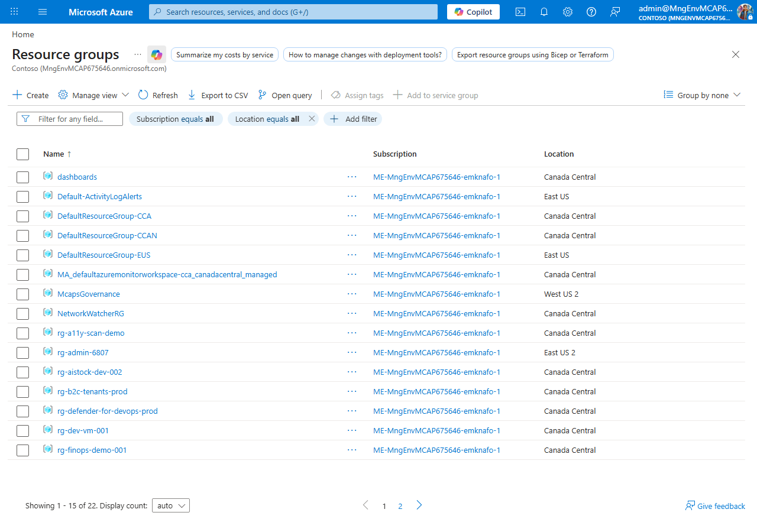Open the ellipsis menu beside Resource groups title
757x532 pixels.
(x=137, y=54)
